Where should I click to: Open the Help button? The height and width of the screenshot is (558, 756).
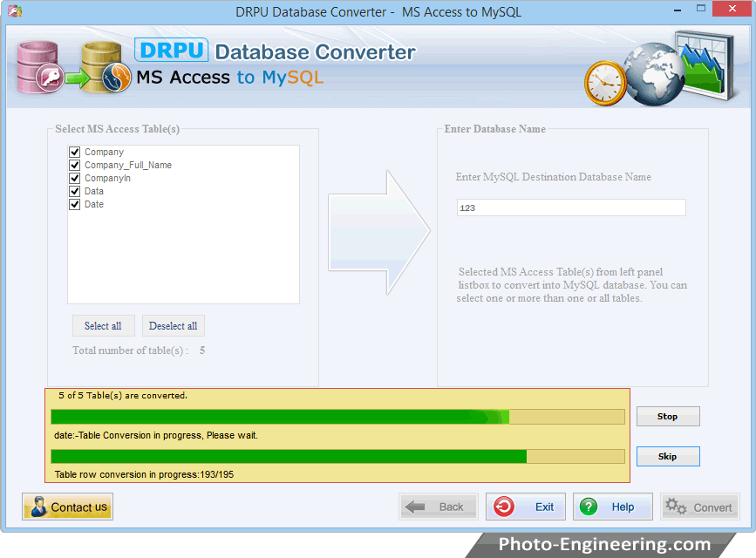click(x=613, y=507)
